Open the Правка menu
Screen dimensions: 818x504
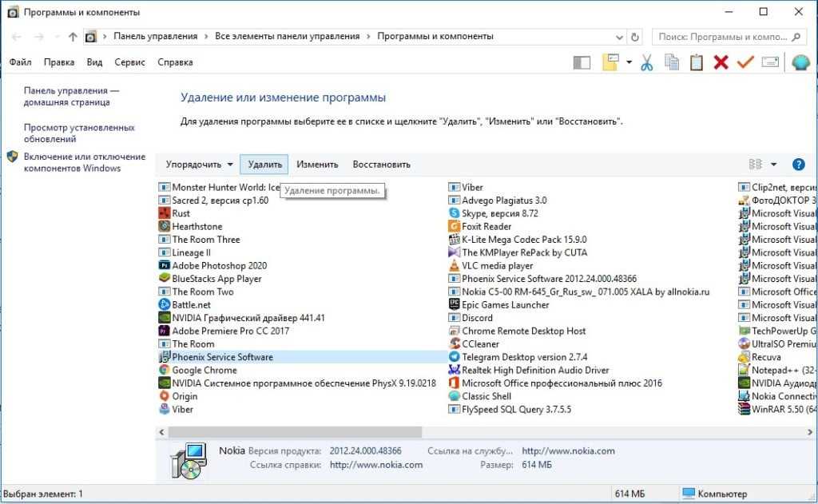(59, 62)
